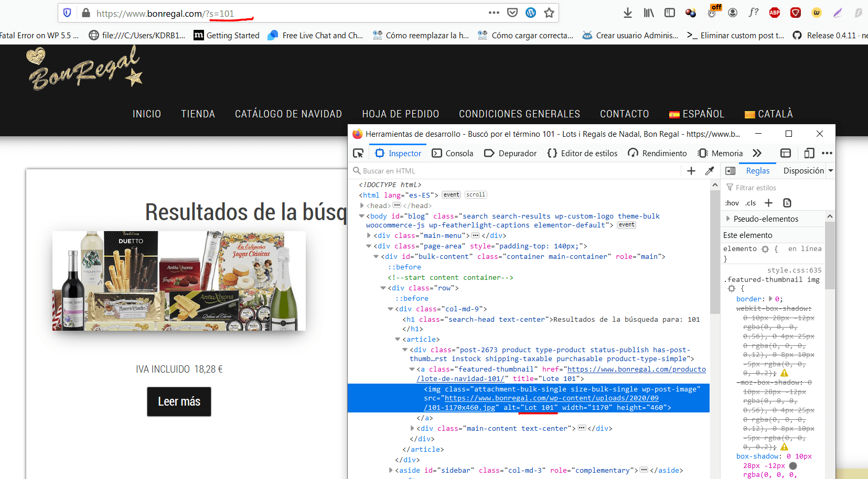Image resolution: width=868 pixels, height=479 pixels.
Task: Expand the border property value arrow
Action: (x=770, y=299)
